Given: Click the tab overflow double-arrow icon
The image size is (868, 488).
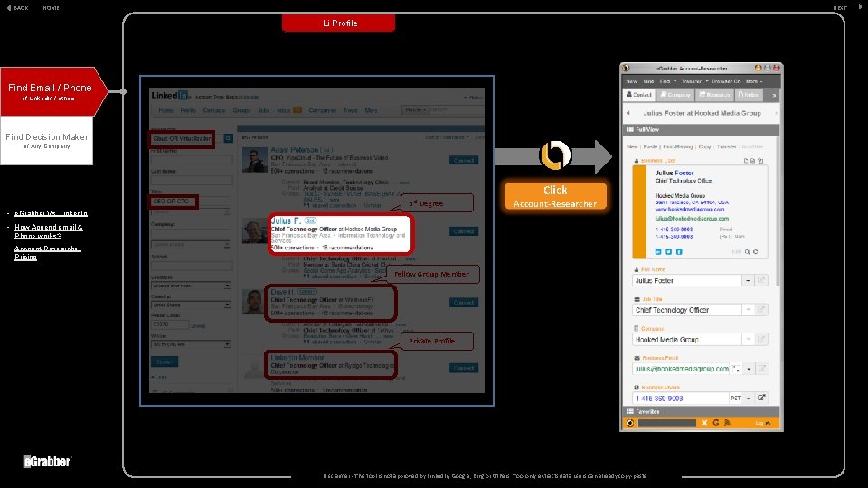Looking at the screenshot, I should point(773,95).
